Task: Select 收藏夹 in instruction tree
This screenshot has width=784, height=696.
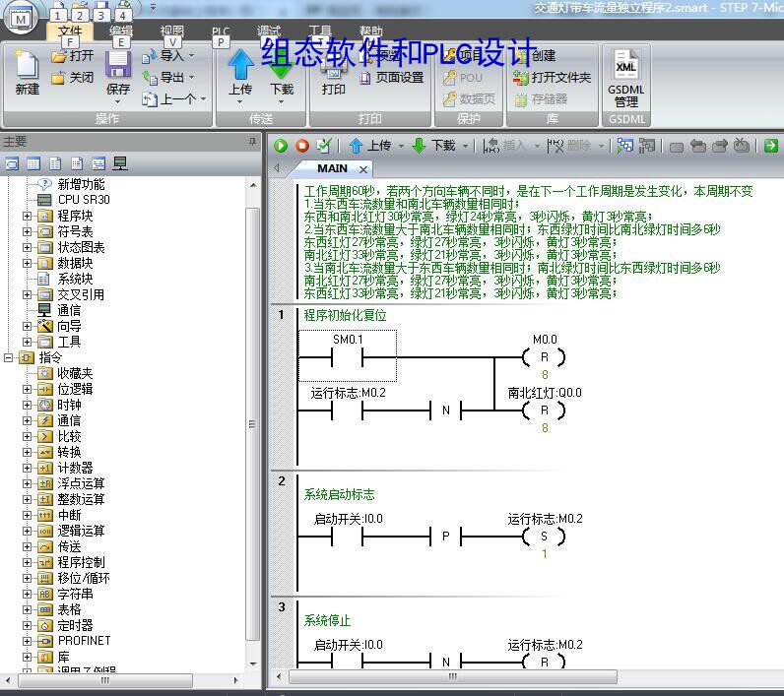Action: click(75, 373)
